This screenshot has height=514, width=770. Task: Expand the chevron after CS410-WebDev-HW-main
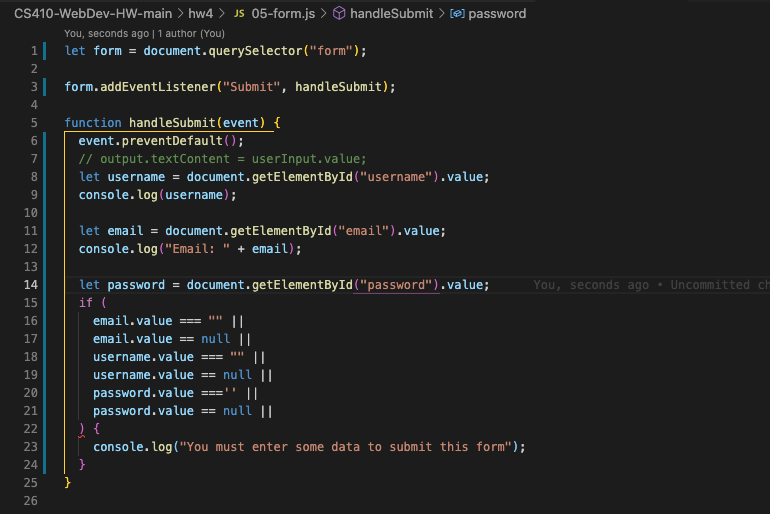point(180,14)
